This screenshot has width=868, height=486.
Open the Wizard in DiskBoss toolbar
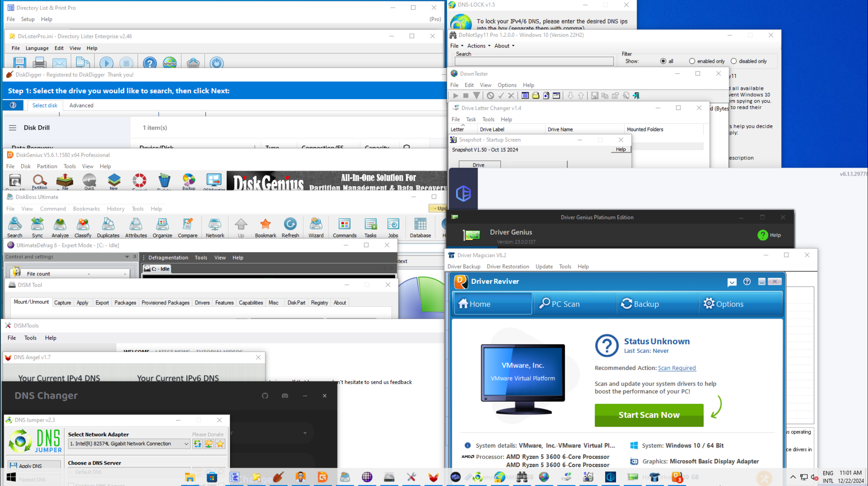tap(316, 227)
